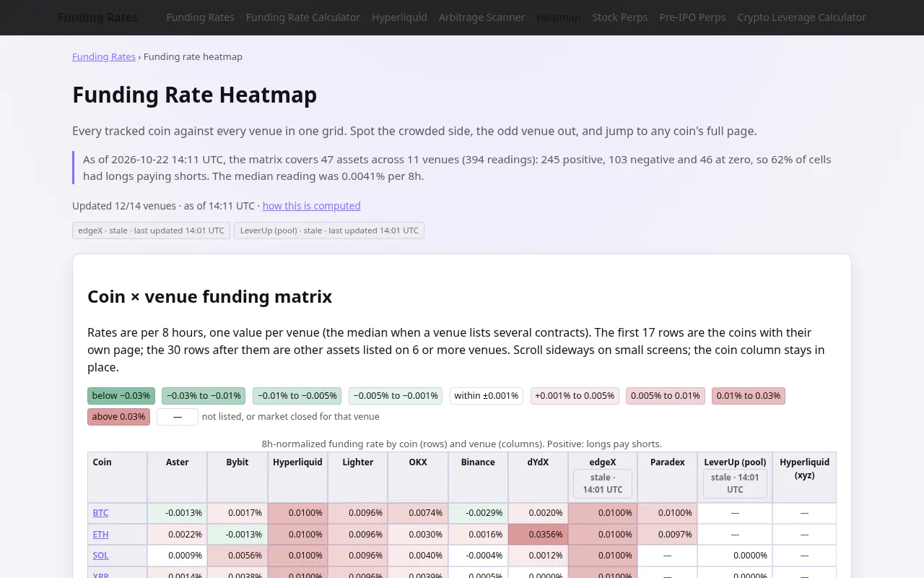Click SOL dYdX cell 0.0012%
Screen dimensions: 924x578
pos(538,555)
